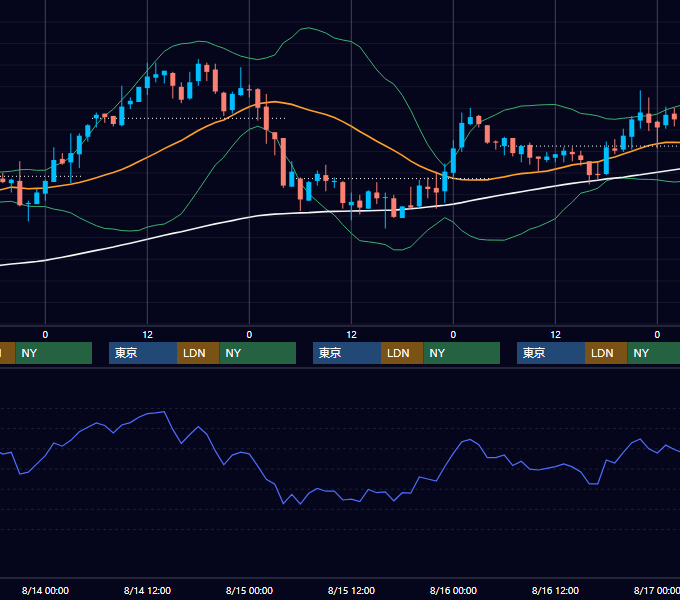Select the 東京 session block on 8/16
This screenshot has width=680, height=600.
click(551, 353)
